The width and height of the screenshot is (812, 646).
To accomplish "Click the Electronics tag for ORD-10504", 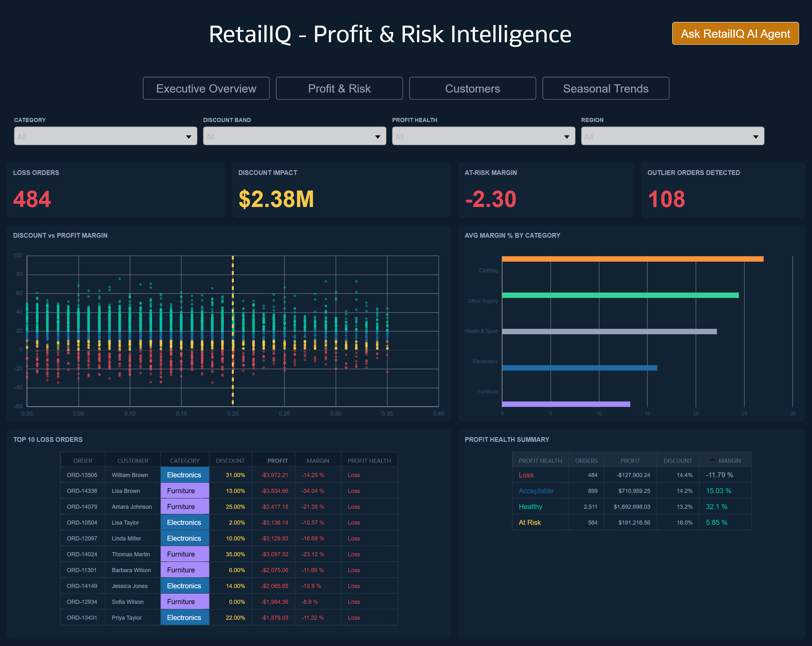I will 184,522.
